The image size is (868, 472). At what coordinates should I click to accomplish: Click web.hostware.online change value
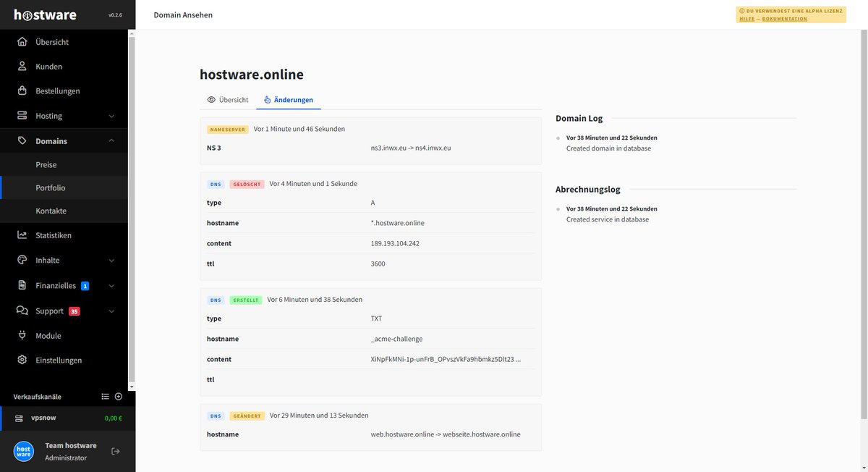(x=446, y=434)
